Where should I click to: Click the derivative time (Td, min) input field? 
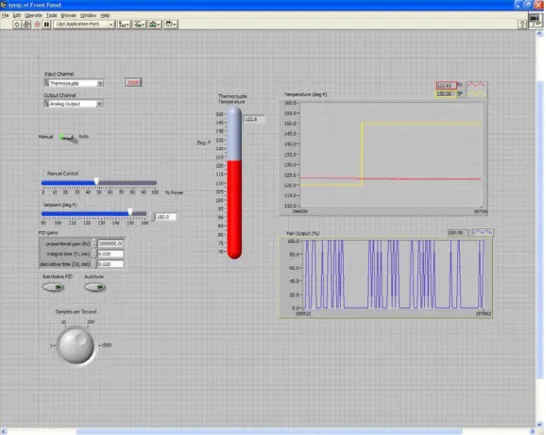click(x=111, y=264)
